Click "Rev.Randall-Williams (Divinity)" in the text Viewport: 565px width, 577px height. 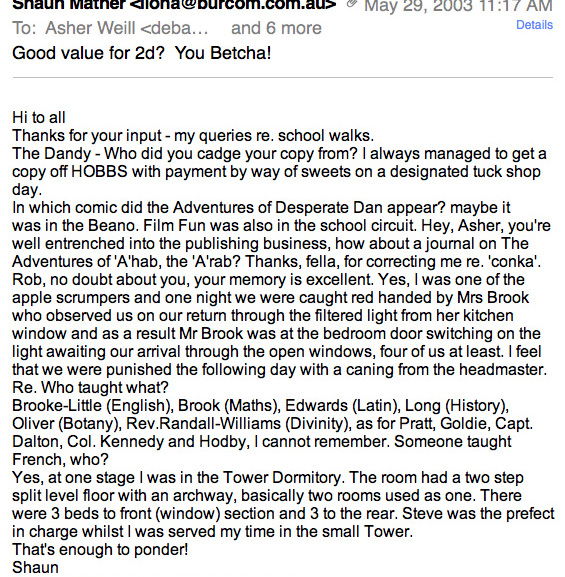pyautogui.click(x=239, y=424)
